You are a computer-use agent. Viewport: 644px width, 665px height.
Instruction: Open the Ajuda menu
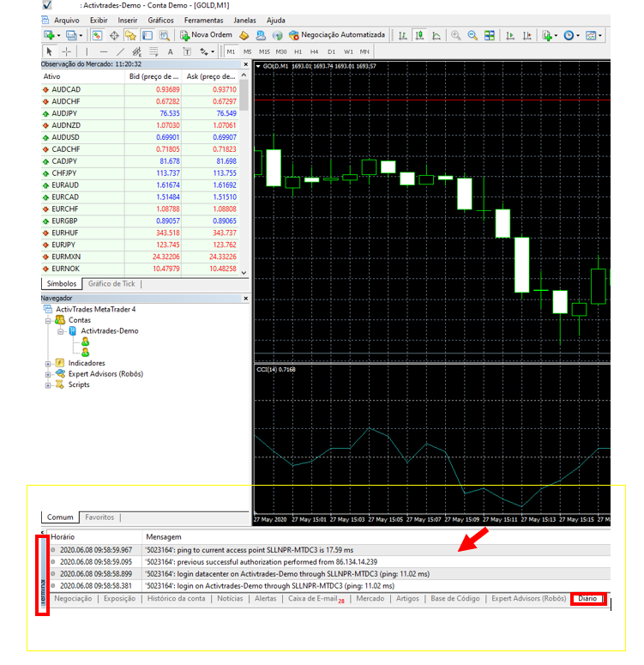(275, 21)
